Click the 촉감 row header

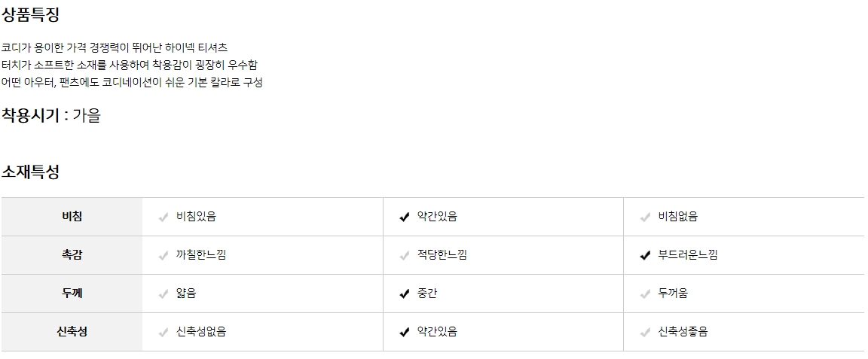pos(72,255)
